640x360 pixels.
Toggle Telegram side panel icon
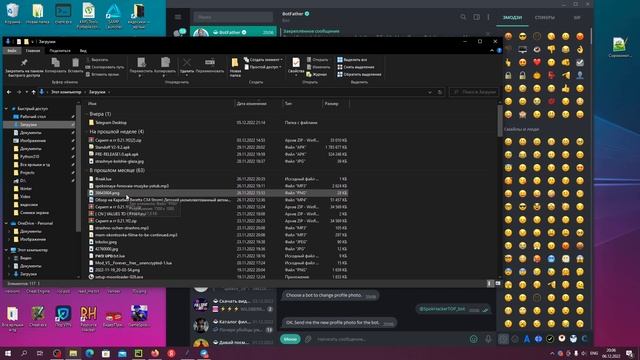click(476, 17)
